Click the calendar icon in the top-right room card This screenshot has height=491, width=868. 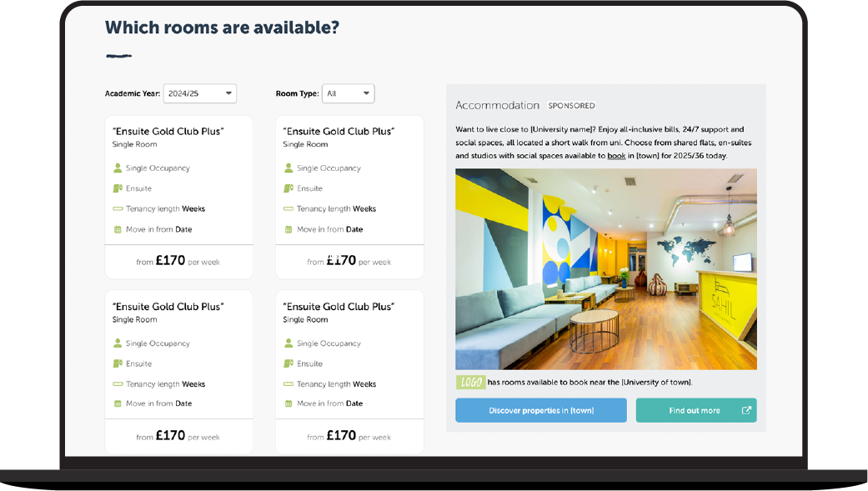coord(288,229)
